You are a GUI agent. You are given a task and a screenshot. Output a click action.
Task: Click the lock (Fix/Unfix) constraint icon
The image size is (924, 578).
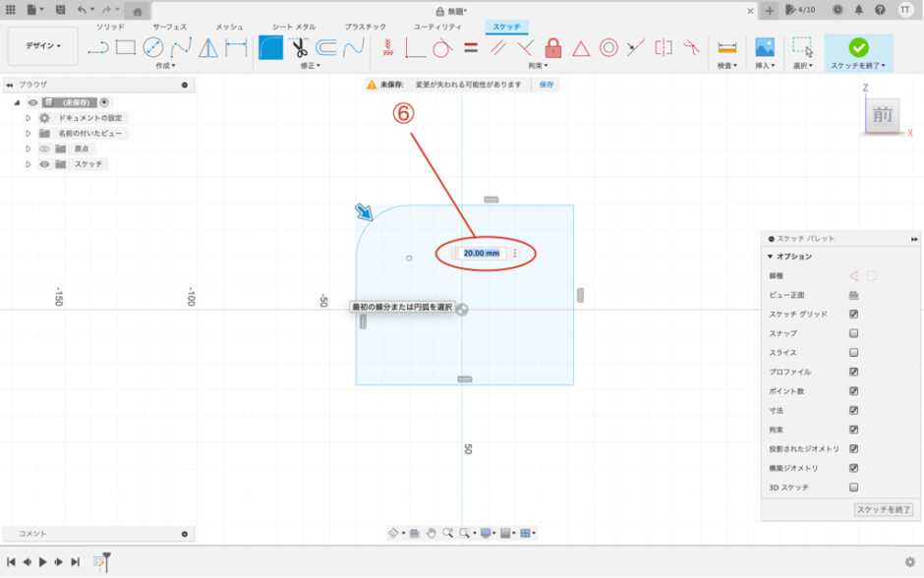[552, 47]
